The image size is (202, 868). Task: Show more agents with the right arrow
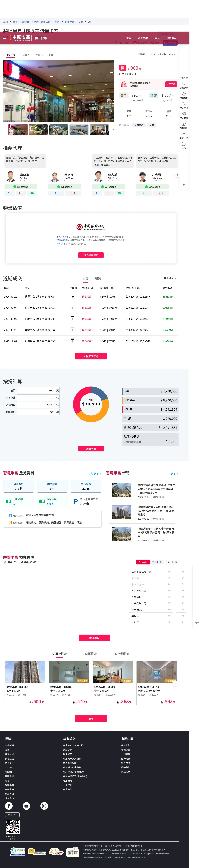click(x=177, y=175)
